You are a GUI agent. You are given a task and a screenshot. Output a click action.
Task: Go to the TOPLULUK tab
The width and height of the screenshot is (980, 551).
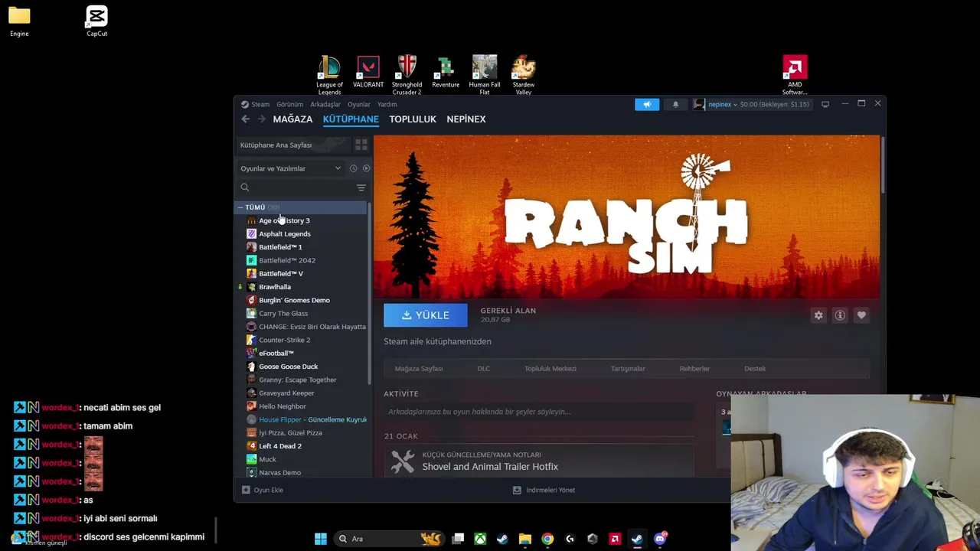413,119
